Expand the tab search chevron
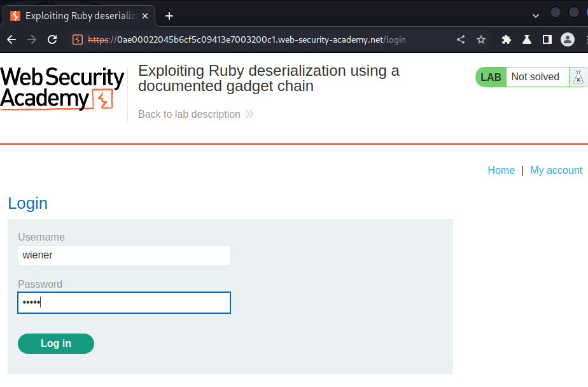588x387 pixels. pos(536,16)
